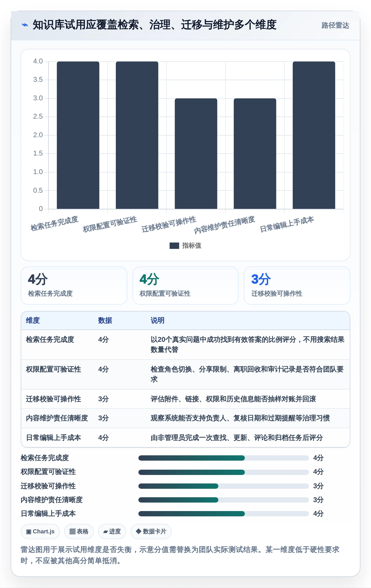The image size is (371, 588).
Task: Select the 迁移校验可操作性 table row name
Action: tap(54, 399)
